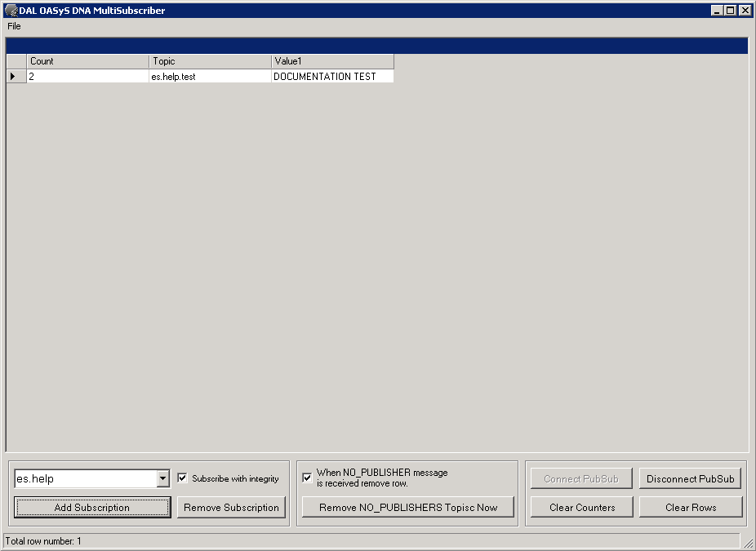The height and width of the screenshot is (551, 756).
Task: Select the DOCUMENTATION TEST value cell
Action: 331,76
